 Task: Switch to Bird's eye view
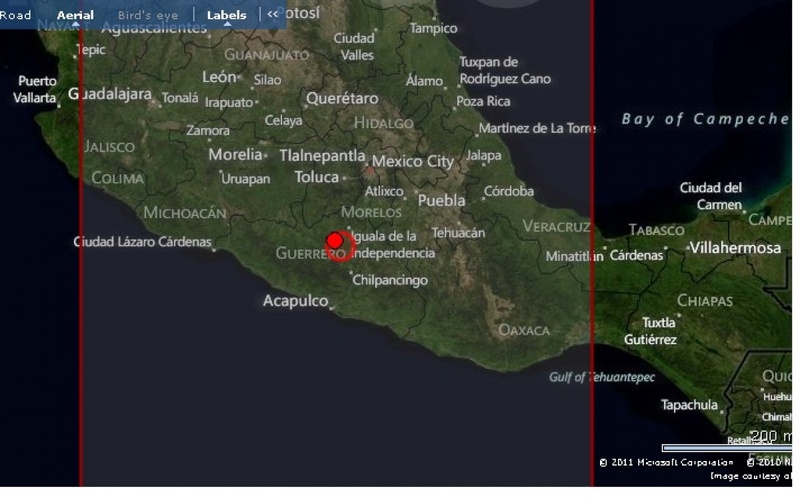148,15
